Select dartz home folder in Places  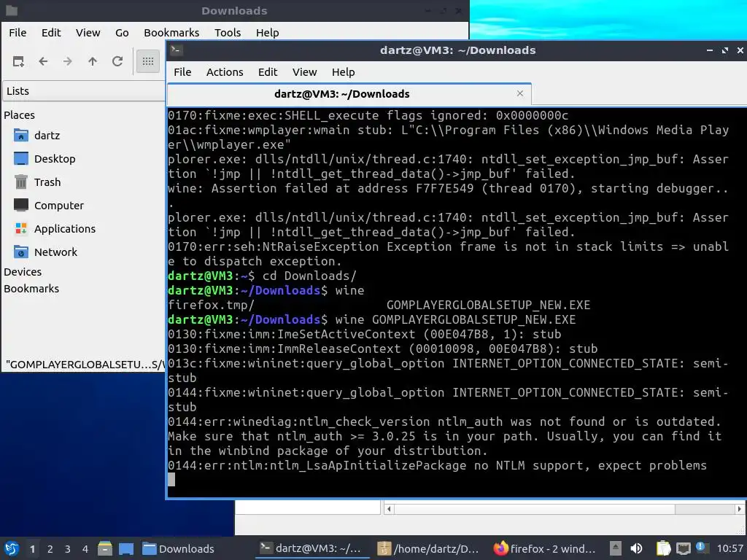tap(47, 135)
